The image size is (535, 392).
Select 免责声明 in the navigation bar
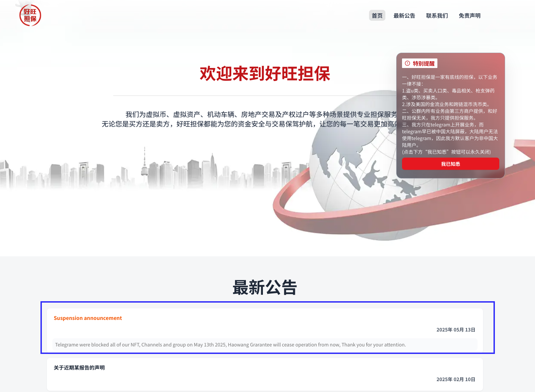click(x=469, y=16)
